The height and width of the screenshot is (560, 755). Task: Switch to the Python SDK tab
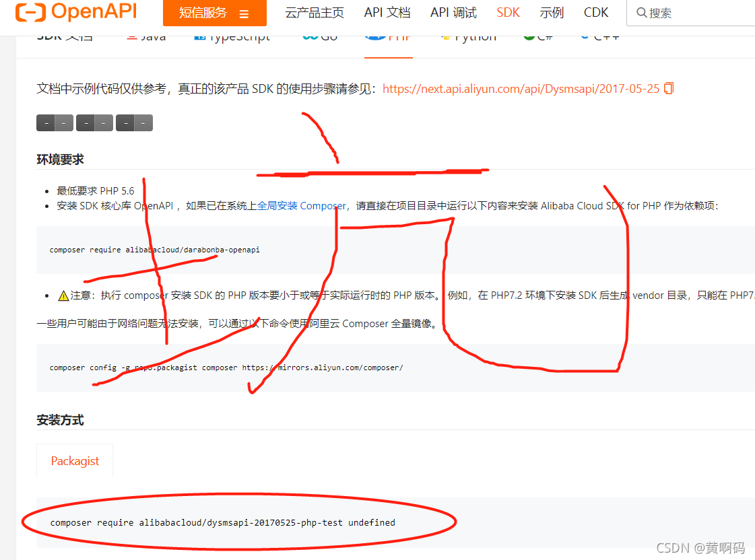[469, 37]
